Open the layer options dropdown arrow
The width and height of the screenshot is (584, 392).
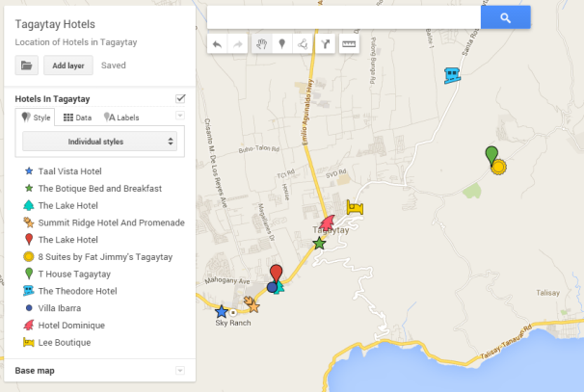180,116
